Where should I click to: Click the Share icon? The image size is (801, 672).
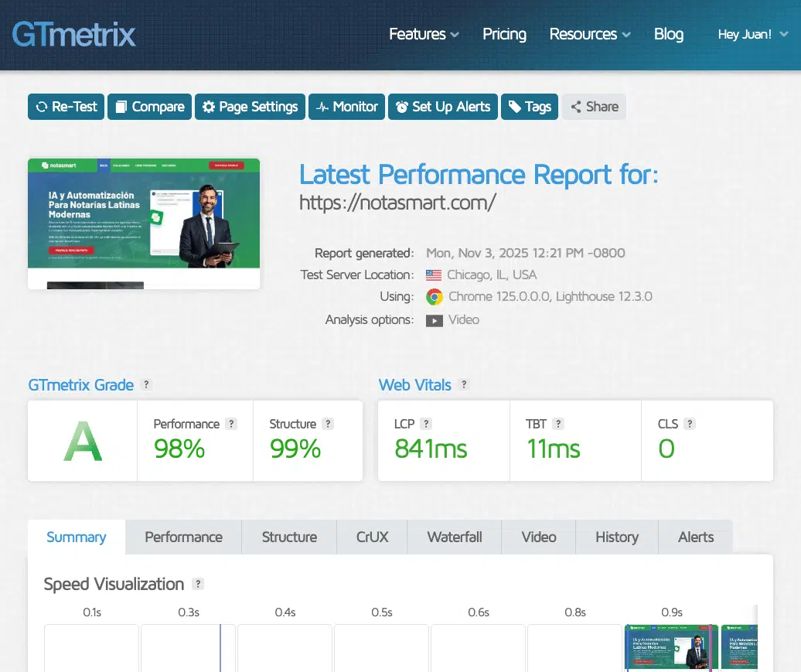click(x=577, y=107)
